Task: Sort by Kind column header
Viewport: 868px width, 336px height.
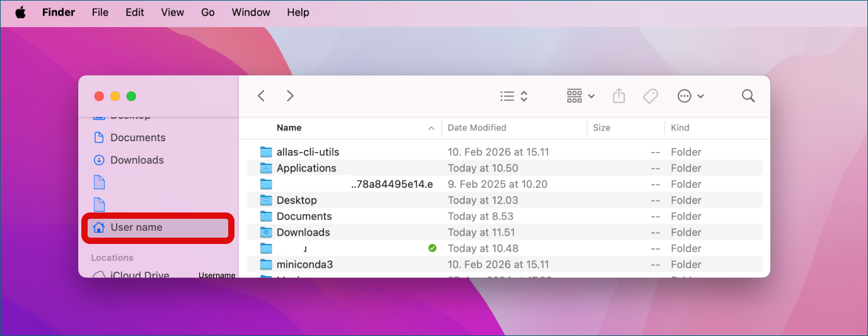Action: pos(680,128)
